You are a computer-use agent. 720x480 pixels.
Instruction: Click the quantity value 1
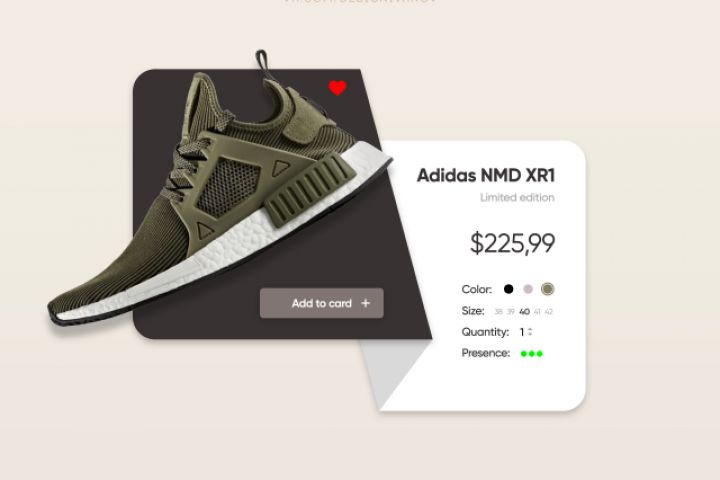pyautogui.click(x=522, y=332)
